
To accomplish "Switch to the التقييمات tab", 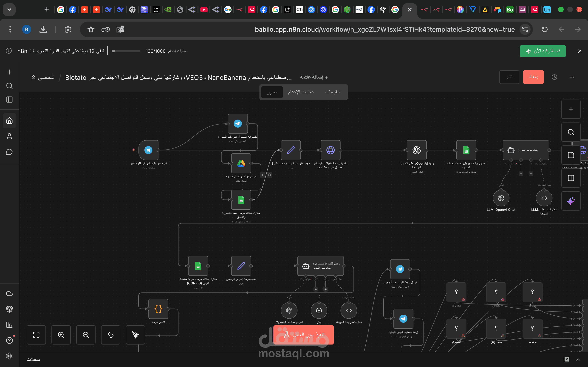I will [x=333, y=92].
